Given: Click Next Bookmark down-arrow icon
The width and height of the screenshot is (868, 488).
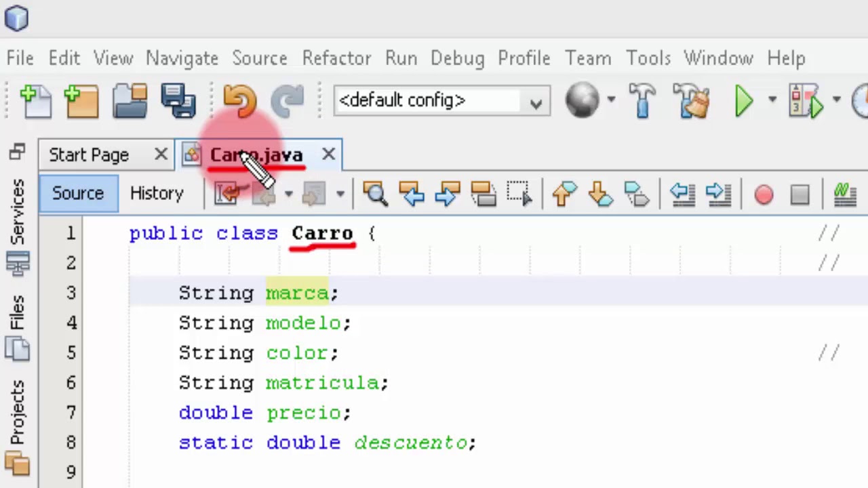Looking at the screenshot, I should [600, 194].
